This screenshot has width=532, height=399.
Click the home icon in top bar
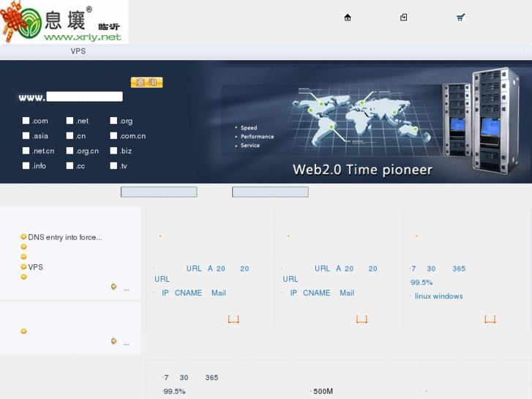[348, 18]
